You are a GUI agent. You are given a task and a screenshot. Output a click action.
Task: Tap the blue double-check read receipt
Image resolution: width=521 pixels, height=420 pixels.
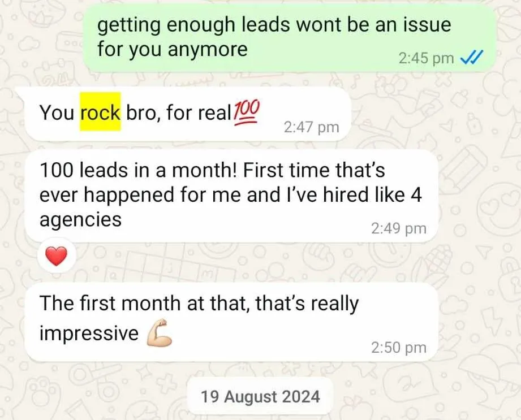(x=470, y=59)
